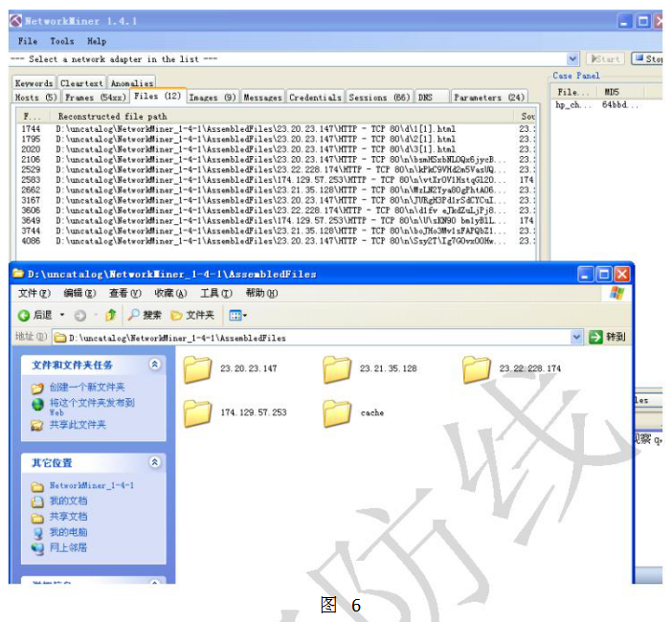Open the 工具(T) menu in Explorer

point(216,293)
